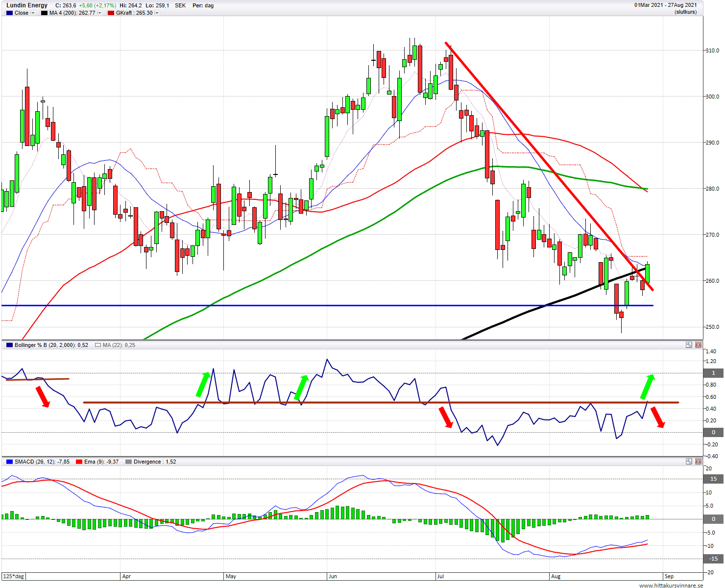
Task: Click the Hi: 264,2 value
Action: (x=131, y=5)
